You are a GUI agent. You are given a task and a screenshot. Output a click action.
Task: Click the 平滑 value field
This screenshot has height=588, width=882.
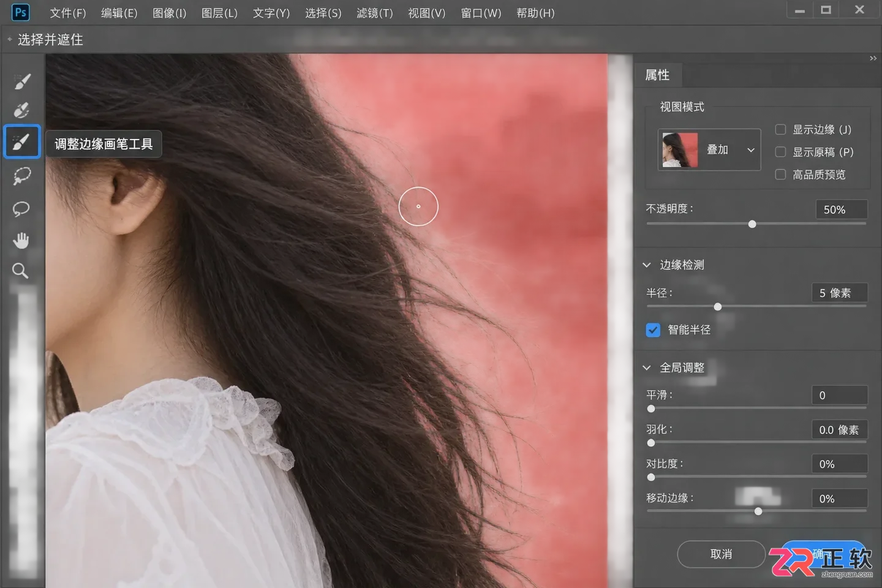(x=839, y=396)
